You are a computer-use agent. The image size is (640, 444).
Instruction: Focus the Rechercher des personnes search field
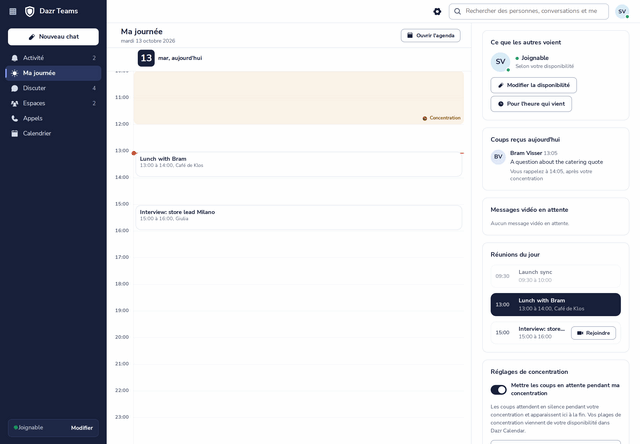(x=529, y=11)
